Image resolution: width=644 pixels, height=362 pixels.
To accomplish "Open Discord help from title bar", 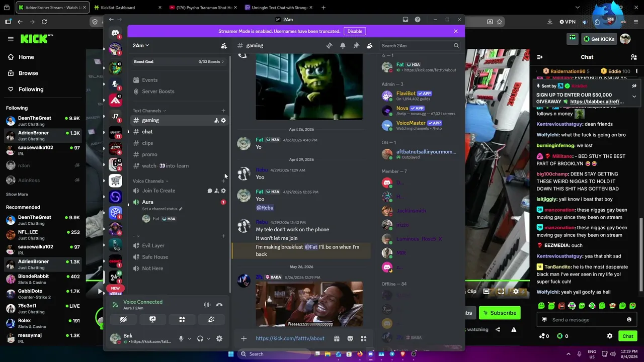I will point(418,20).
